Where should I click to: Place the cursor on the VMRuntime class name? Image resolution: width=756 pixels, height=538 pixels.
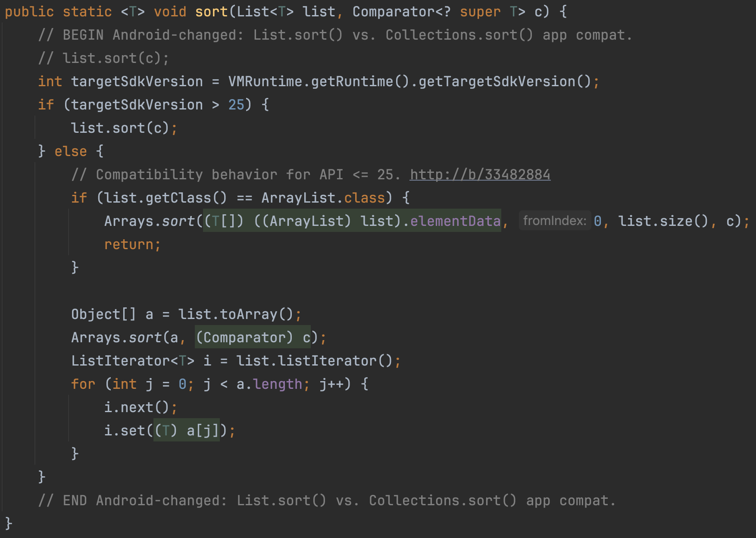coord(265,81)
